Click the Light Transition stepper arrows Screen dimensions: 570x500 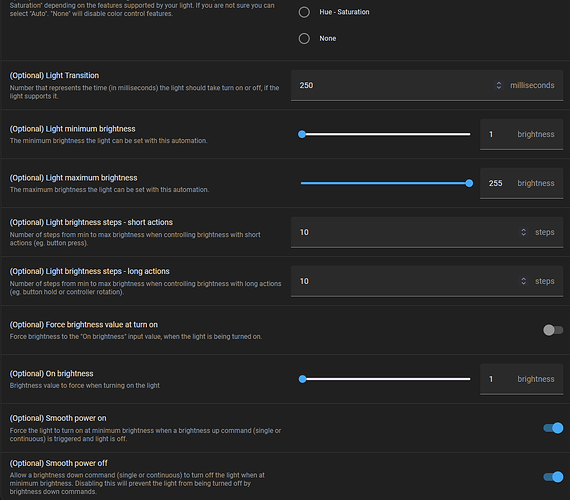coord(499,85)
